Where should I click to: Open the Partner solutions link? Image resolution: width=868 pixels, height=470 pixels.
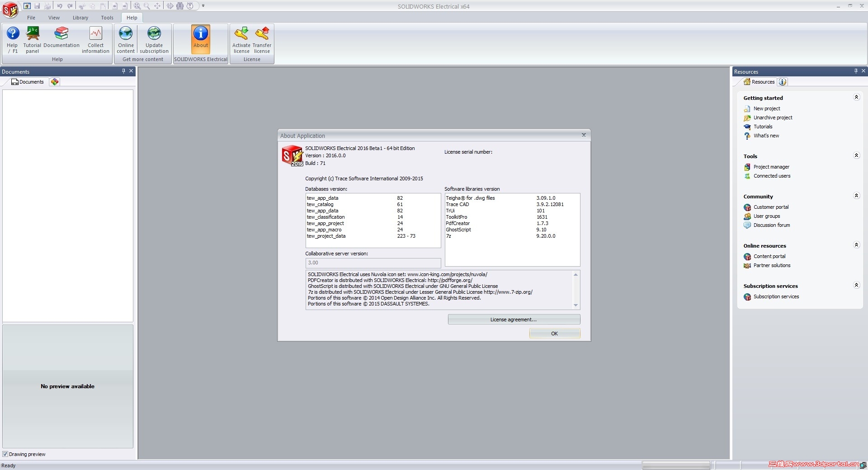(772, 265)
